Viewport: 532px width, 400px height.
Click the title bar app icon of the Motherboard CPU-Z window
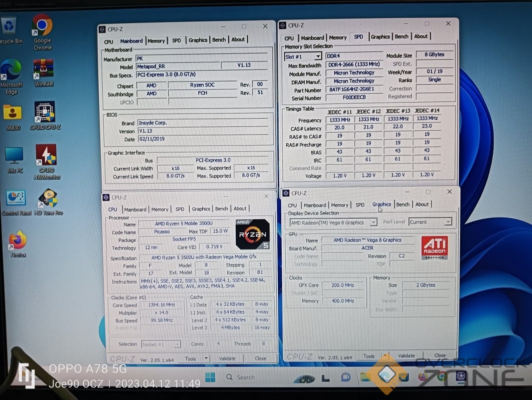pyautogui.click(x=102, y=29)
